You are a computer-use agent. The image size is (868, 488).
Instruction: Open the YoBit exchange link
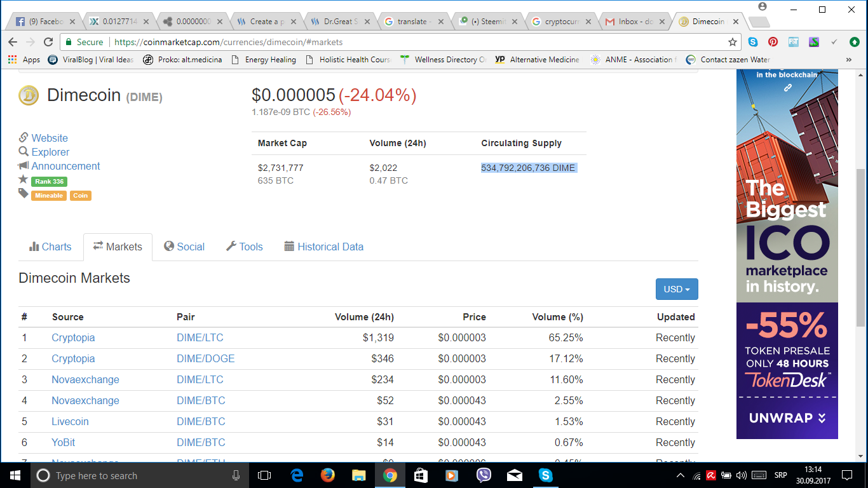pyautogui.click(x=64, y=442)
